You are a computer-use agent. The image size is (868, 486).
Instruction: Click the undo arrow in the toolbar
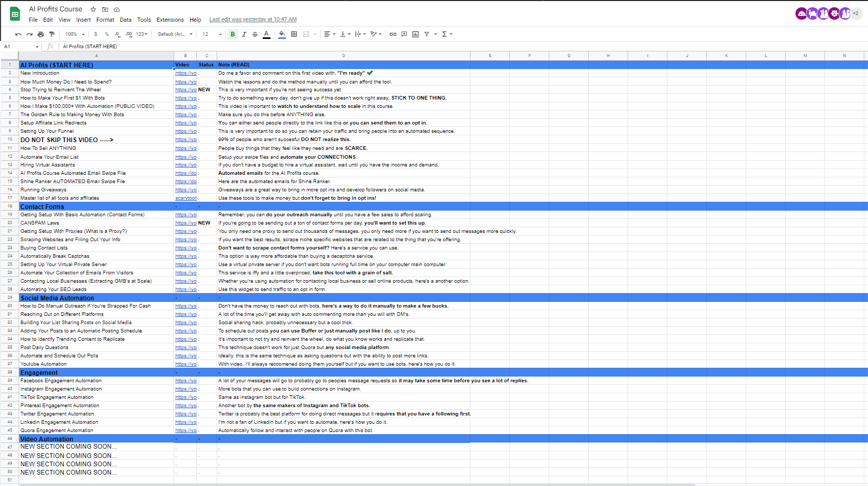click(18, 34)
